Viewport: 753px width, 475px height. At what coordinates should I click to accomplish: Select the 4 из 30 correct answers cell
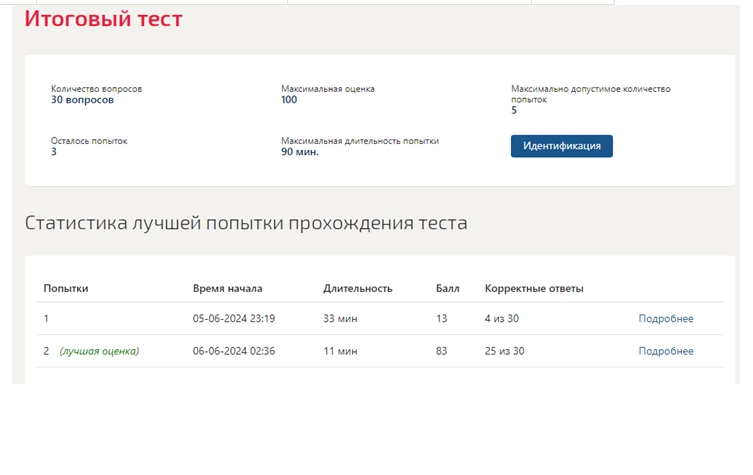tap(502, 318)
